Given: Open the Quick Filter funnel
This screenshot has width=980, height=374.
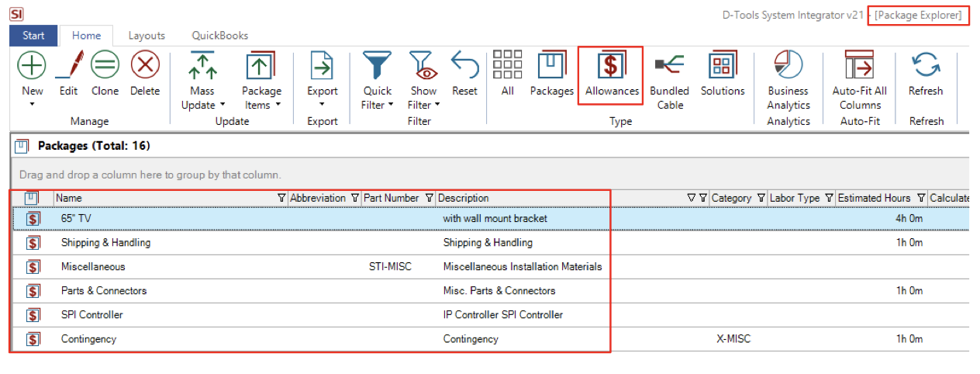Looking at the screenshot, I should pyautogui.click(x=378, y=65).
